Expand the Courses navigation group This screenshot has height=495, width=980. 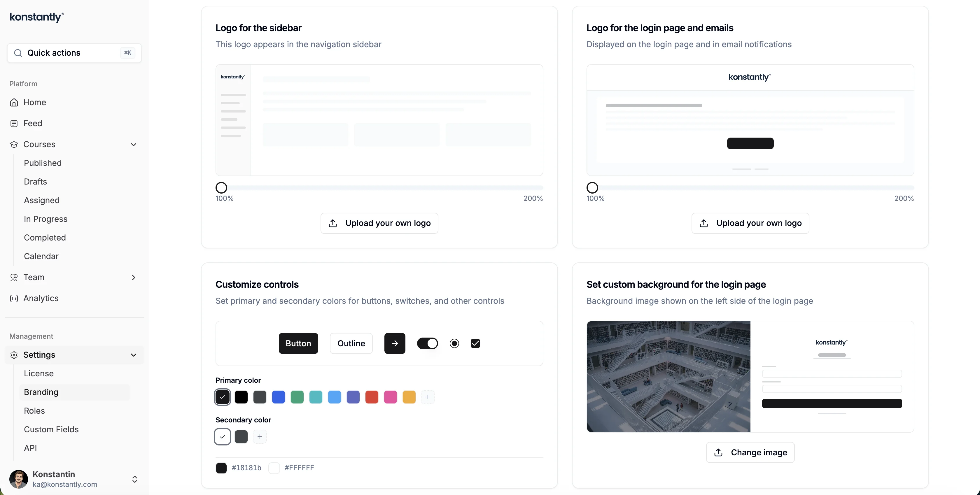pos(134,145)
